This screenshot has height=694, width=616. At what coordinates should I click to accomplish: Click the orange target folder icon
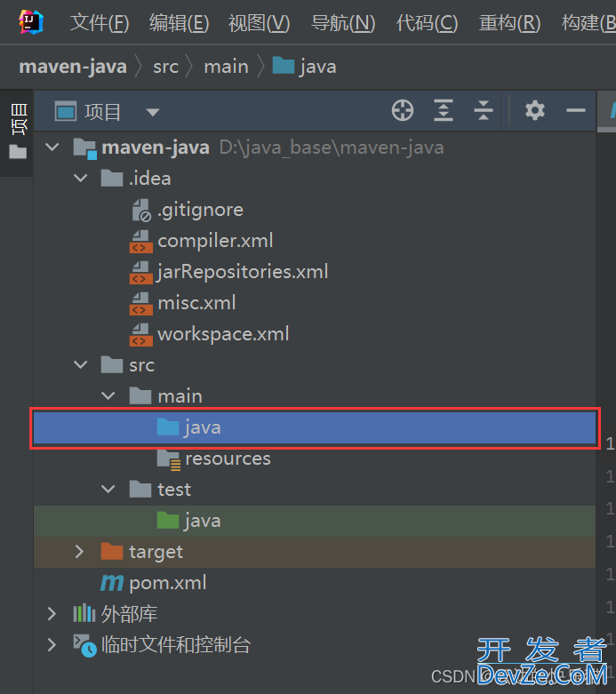coord(112,552)
